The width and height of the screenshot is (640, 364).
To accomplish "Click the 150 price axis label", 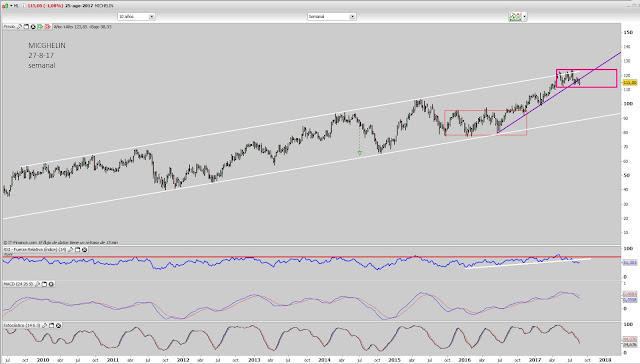I will 628,32.
